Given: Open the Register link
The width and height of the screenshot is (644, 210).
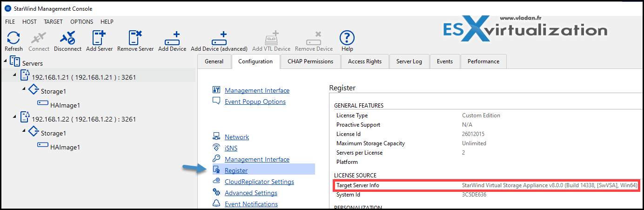Looking at the screenshot, I should tap(236, 170).
